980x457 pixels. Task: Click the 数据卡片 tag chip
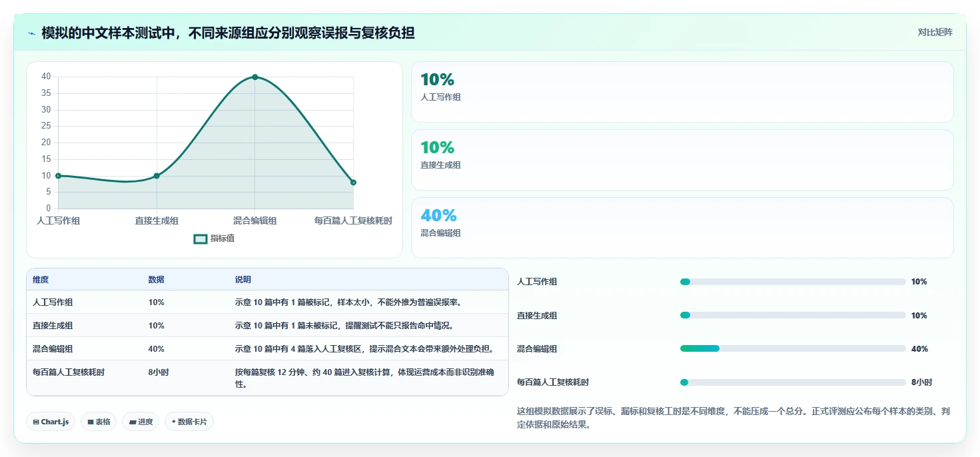(189, 422)
